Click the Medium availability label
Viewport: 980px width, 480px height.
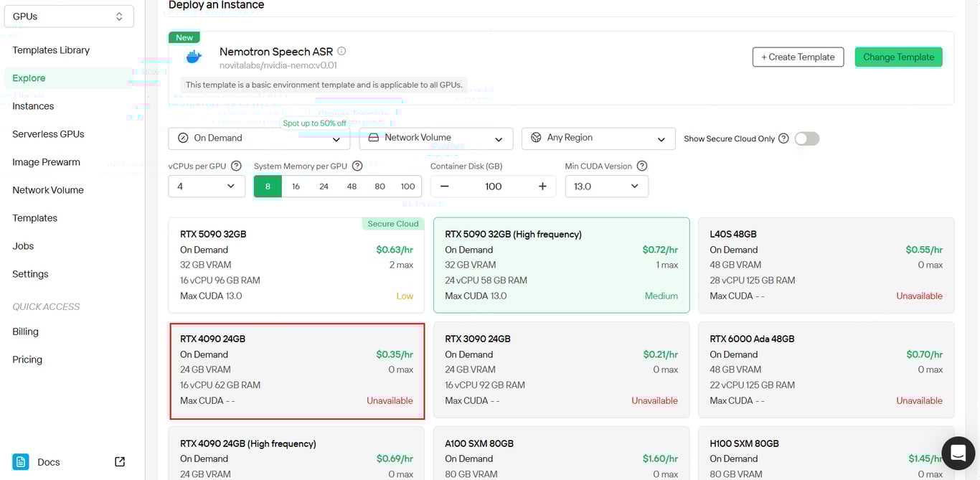(x=661, y=296)
